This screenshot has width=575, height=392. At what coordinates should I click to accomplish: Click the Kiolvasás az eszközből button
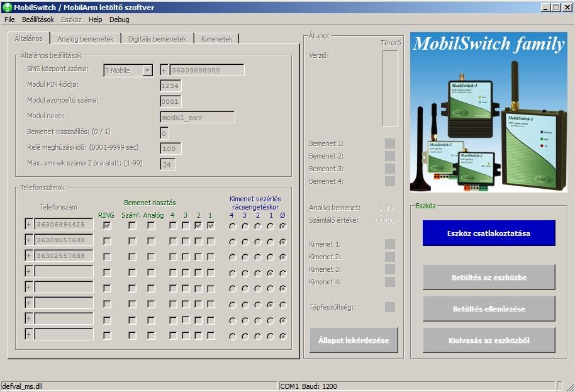click(x=489, y=340)
